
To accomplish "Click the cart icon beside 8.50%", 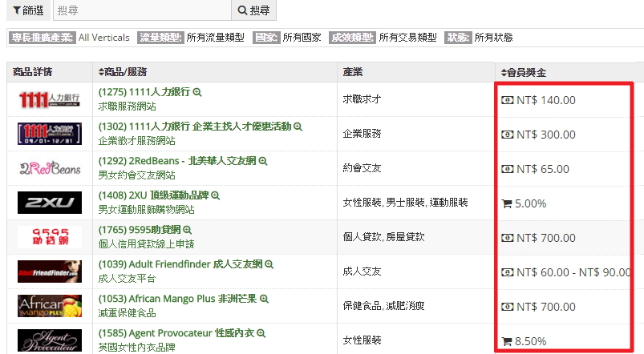I will point(507,341).
